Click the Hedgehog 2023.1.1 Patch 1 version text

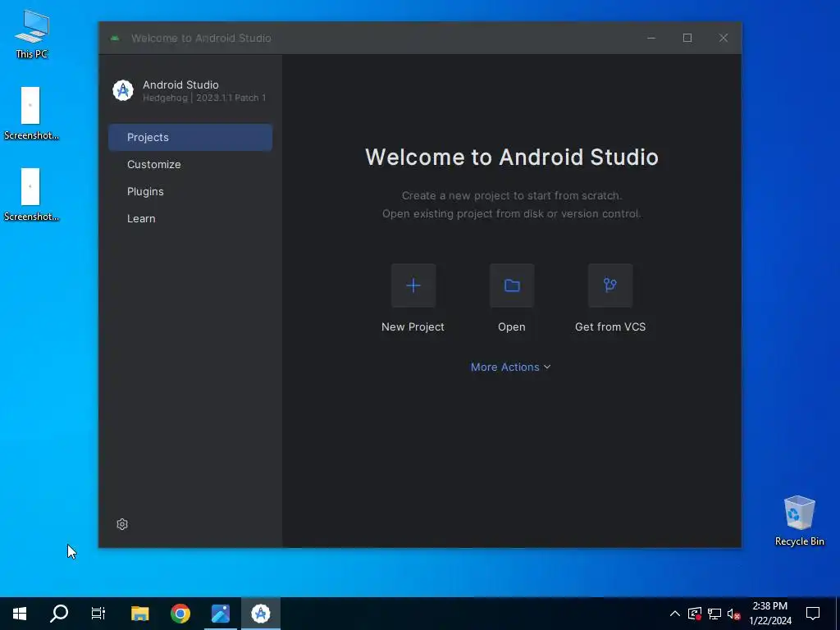click(x=204, y=98)
